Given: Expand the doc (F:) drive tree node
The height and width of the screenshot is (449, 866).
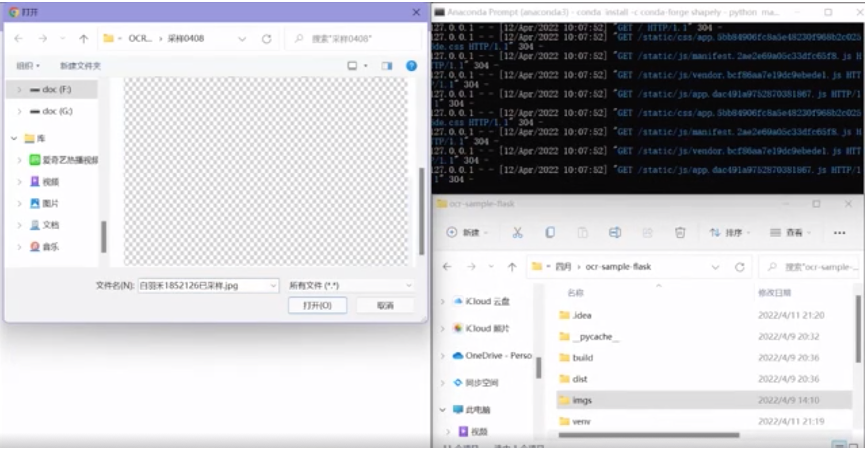Looking at the screenshot, I should pyautogui.click(x=19, y=90).
